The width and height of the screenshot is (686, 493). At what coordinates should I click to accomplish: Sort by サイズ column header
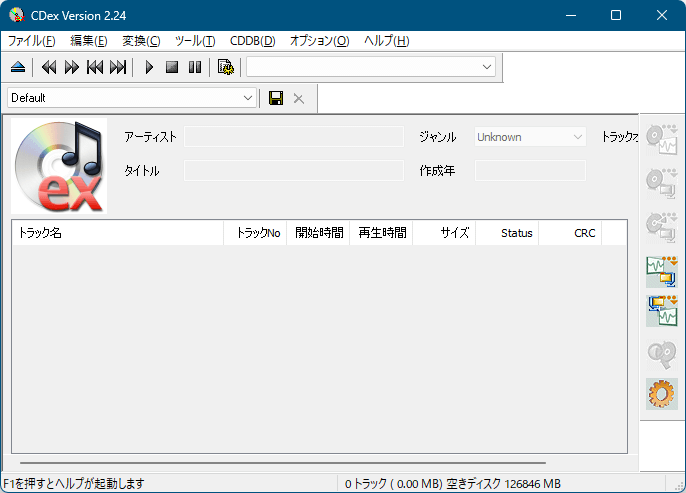pyautogui.click(x=444, y=233)
